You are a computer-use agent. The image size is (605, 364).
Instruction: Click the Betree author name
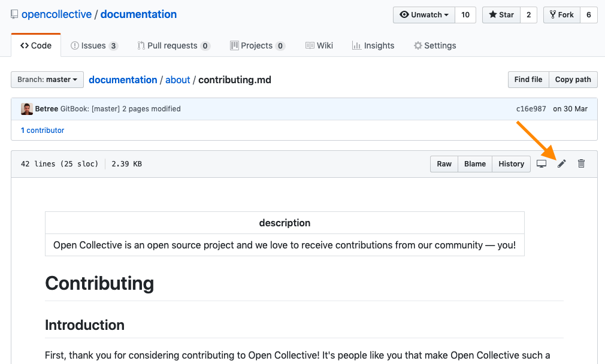pyautogui.click(x=46, y=109)
